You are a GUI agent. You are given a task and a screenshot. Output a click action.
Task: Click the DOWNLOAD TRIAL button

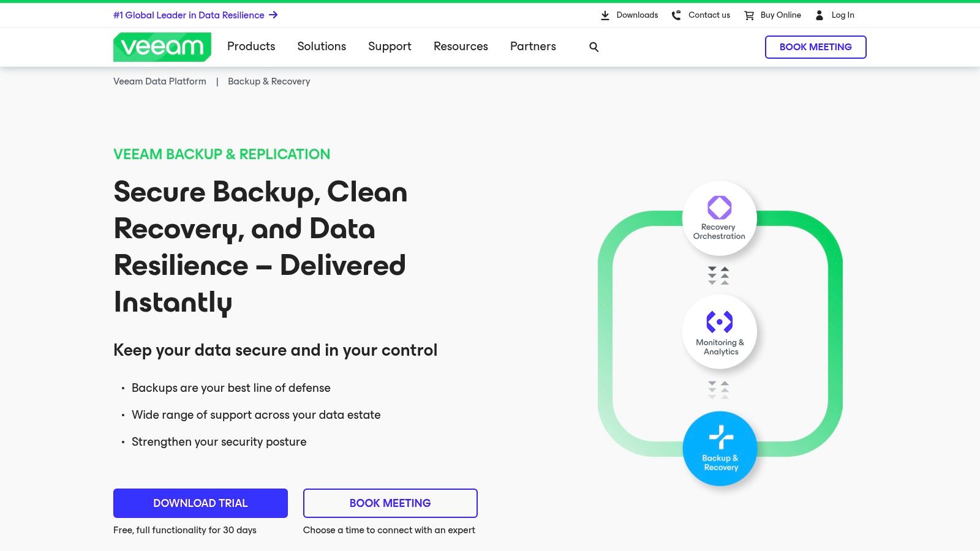(200, 503)
